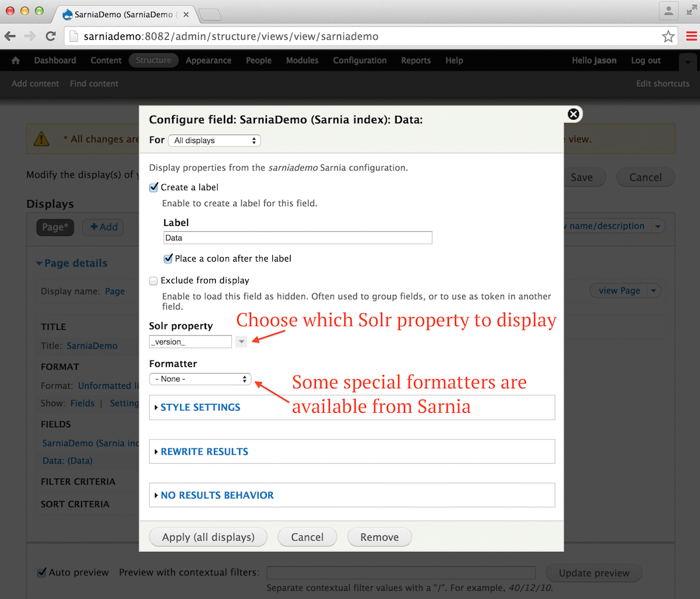This screenshot has width=700, height=599.
Task: Open the Chrome hamburger menu
Action: pos(691,36)
